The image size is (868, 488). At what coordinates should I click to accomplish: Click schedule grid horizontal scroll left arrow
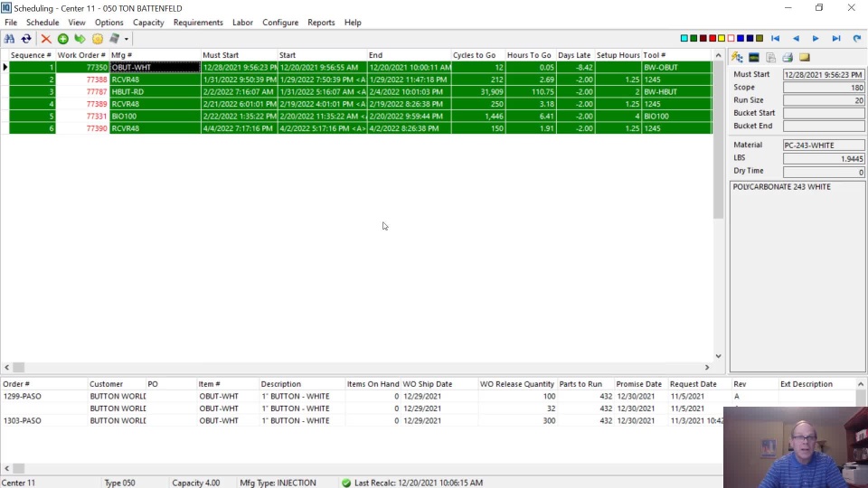pos(6,368)
